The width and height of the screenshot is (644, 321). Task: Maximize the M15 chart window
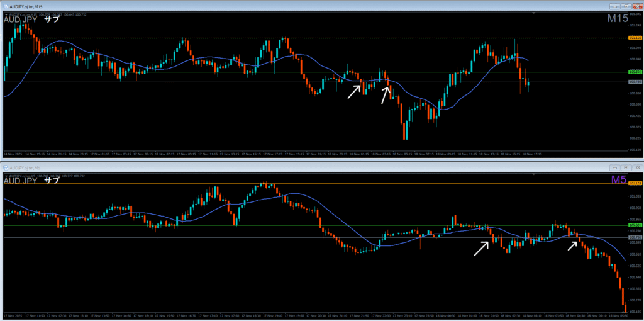(x=626, y=5)
